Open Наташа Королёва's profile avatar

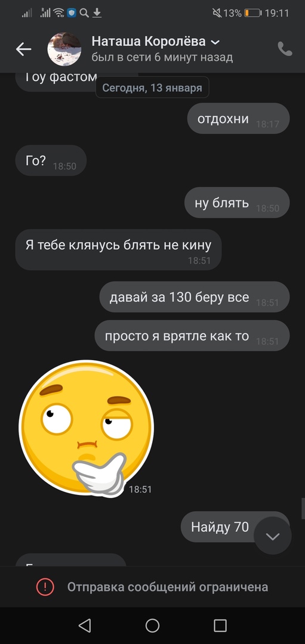point(64,49)
